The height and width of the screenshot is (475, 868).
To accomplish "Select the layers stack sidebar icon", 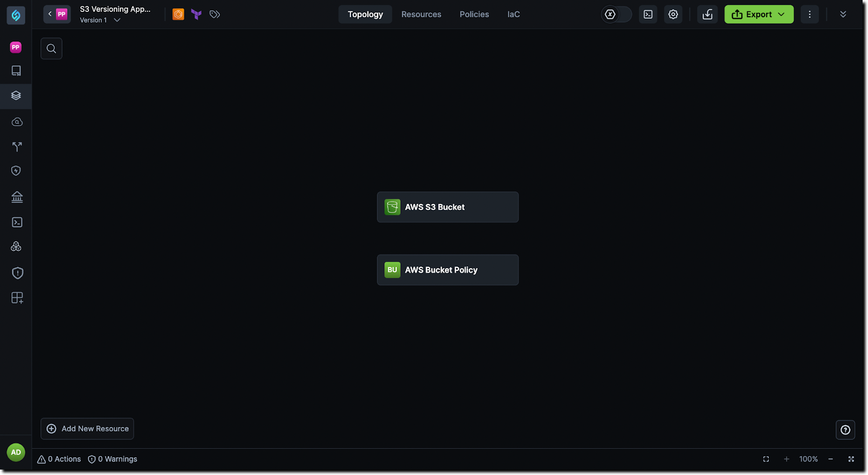I will pos(16,95).
